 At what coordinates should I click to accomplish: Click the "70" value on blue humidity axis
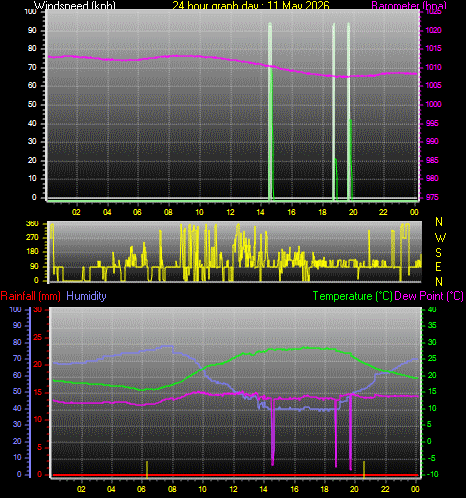[17, 359]
